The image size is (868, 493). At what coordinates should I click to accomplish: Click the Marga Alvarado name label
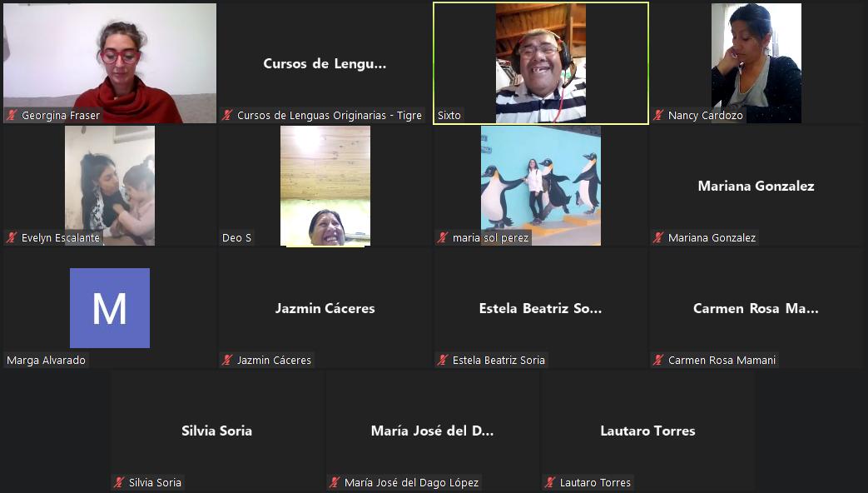click(46, 361)
